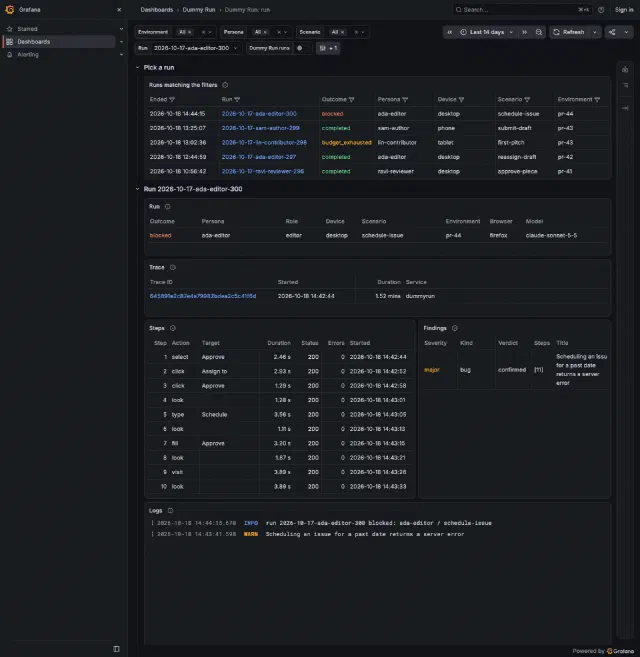
Task: Click the Alerting bell icon in the sidebar
Action: 10,54
